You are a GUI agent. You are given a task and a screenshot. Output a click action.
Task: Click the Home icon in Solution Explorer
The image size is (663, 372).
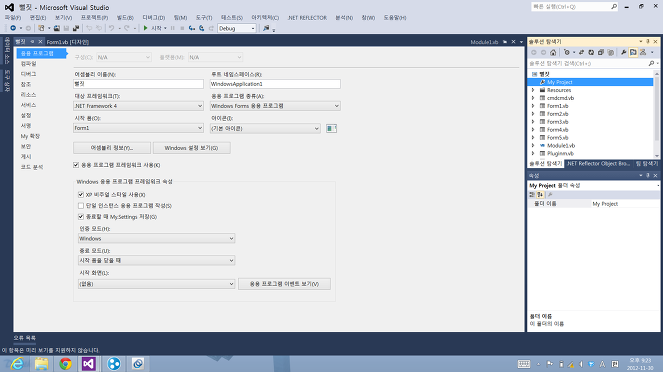coord(553,52)
